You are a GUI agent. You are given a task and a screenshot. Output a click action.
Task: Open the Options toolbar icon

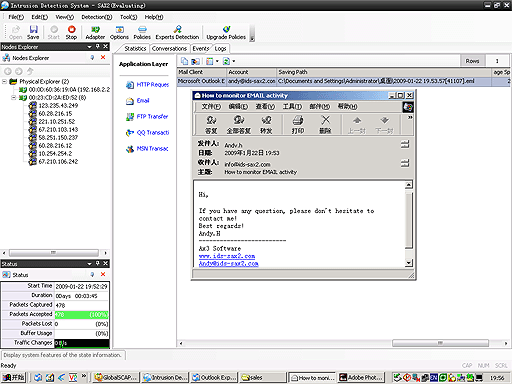[x=119, y=32]
